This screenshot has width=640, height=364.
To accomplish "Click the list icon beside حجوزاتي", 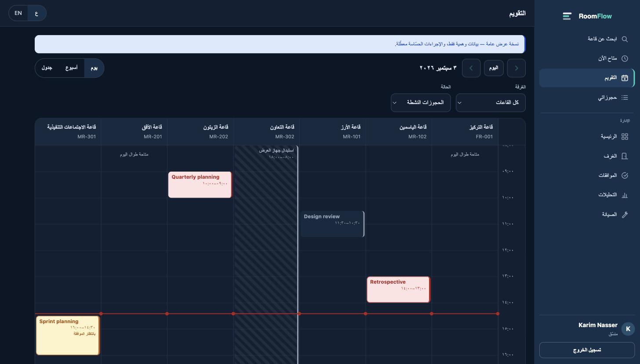I will (x=625, y=97).
